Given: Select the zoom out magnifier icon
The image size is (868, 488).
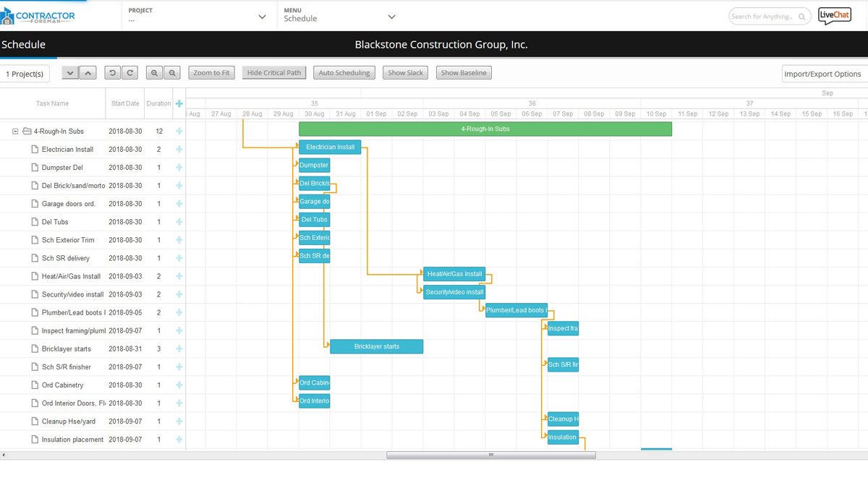Looking at the screenshot, I should coord(172,72).
